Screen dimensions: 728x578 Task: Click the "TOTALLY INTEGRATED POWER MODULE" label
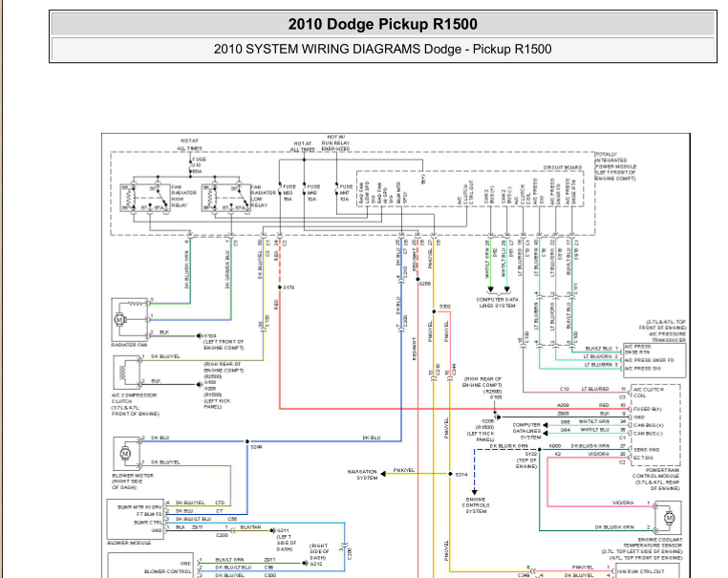click(x=615, y=161)
